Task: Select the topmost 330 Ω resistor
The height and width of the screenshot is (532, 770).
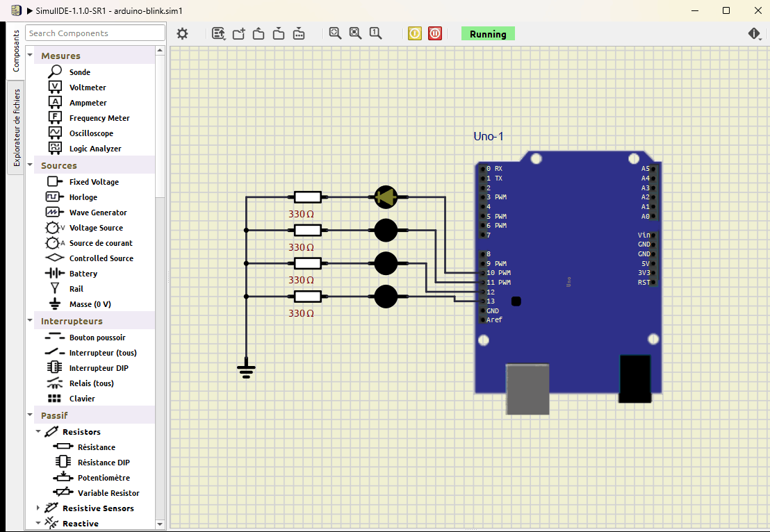Action: (x=307, y=197)
